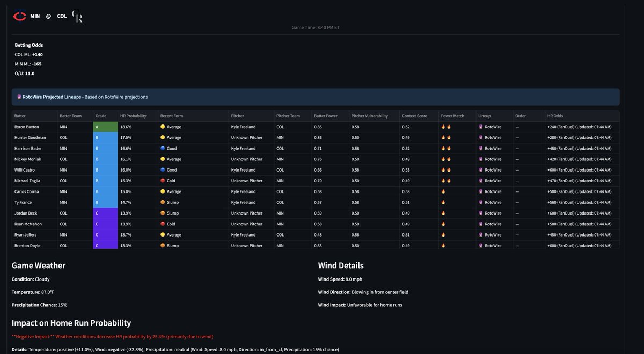The height and width of the screenshot is (354, 644).
Task: Sort by HR Probability column header
Action: [x=137, y=116]
